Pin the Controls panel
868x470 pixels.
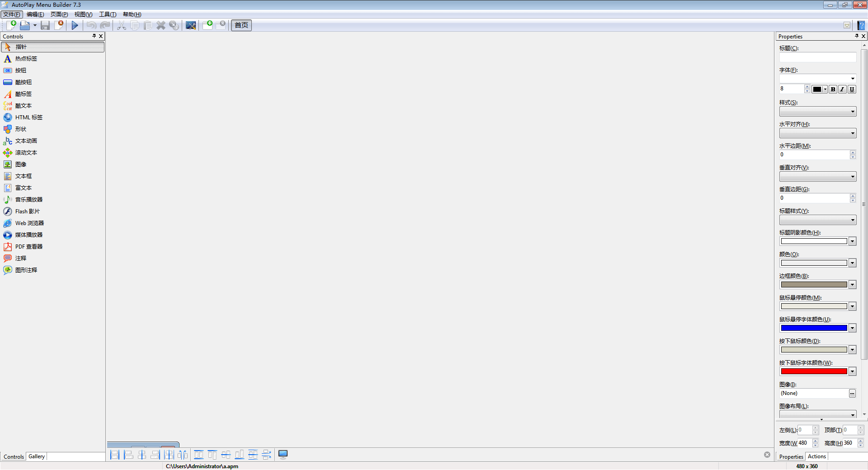(x=94, y=36)
